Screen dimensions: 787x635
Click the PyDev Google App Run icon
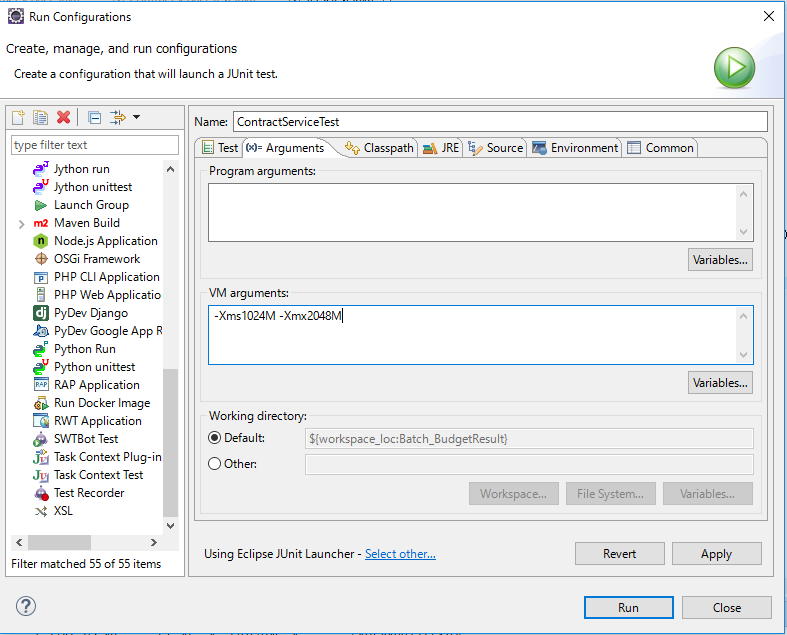41,331
